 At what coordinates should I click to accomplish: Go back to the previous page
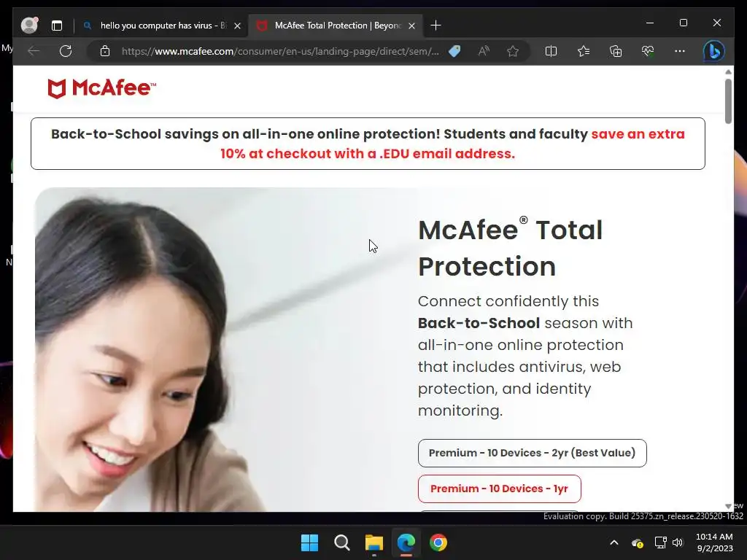click(x=34, y=51)
